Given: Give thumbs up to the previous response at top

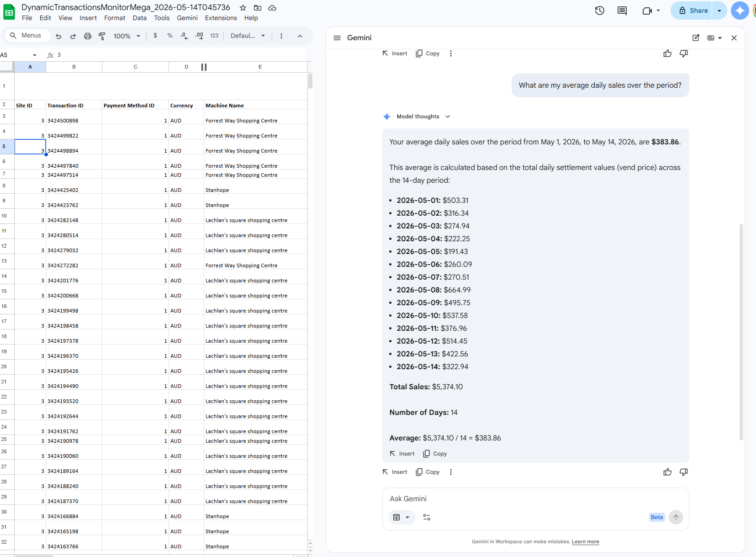Looking at the screenshot, I should coord(667,53).
